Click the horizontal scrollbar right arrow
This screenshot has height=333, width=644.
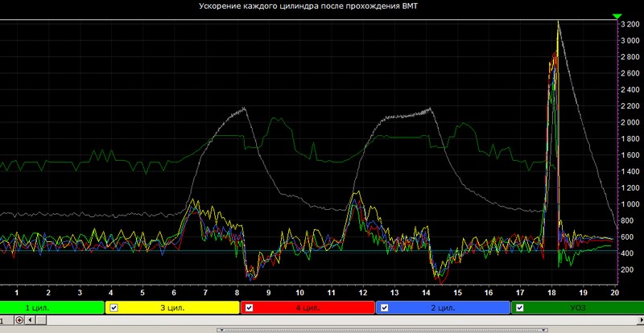pyautogui.click(x=640, y=320)
